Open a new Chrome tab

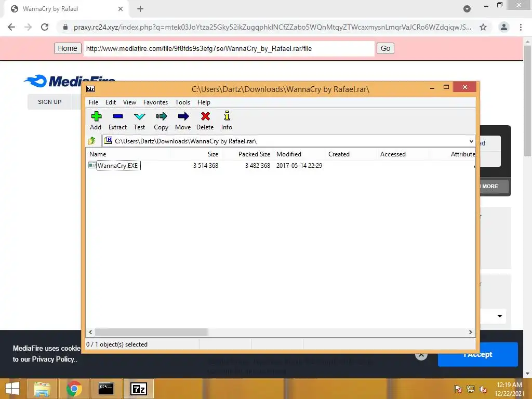pyautogui.click(x=140, y=9)
